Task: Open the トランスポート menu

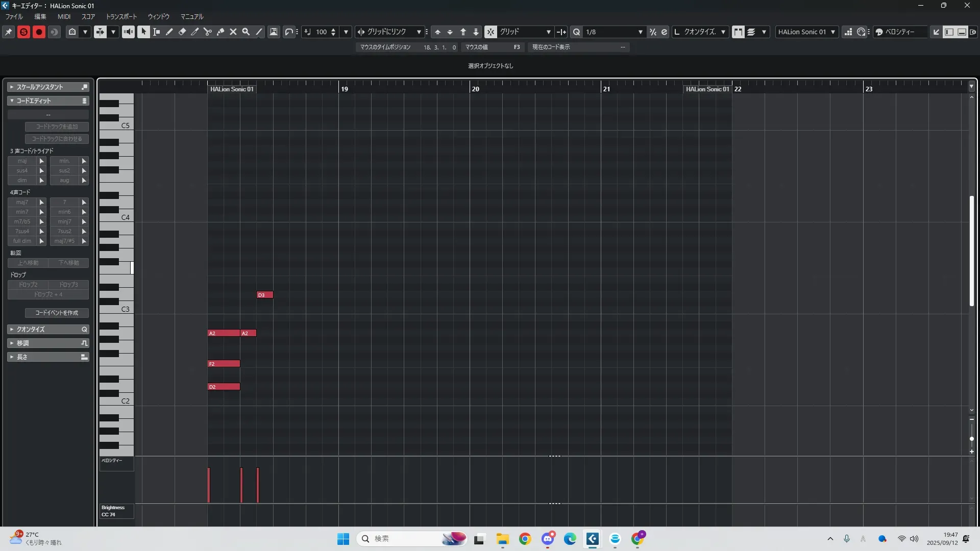Action: [121, 16]
